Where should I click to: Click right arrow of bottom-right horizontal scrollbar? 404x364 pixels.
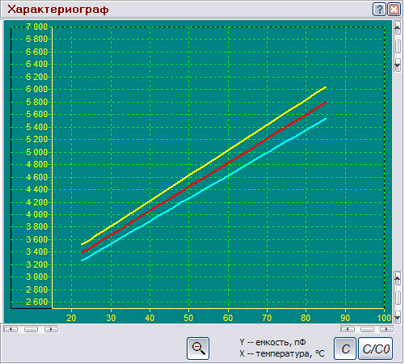(387, 329)
